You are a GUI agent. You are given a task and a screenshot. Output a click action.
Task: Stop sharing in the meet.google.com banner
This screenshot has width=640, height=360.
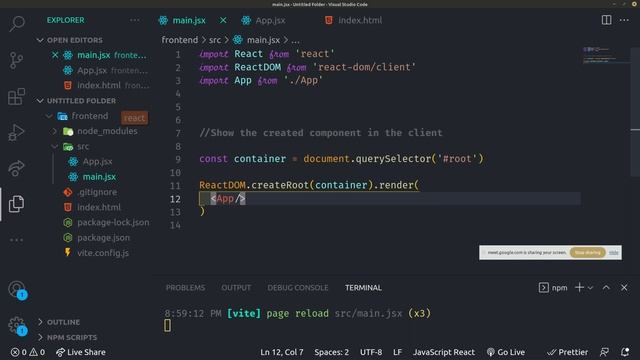tap(588, 253)
